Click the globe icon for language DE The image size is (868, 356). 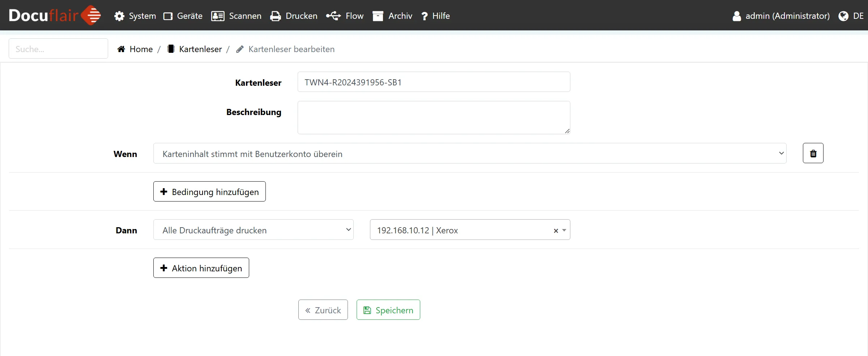[x=843, y=16]
